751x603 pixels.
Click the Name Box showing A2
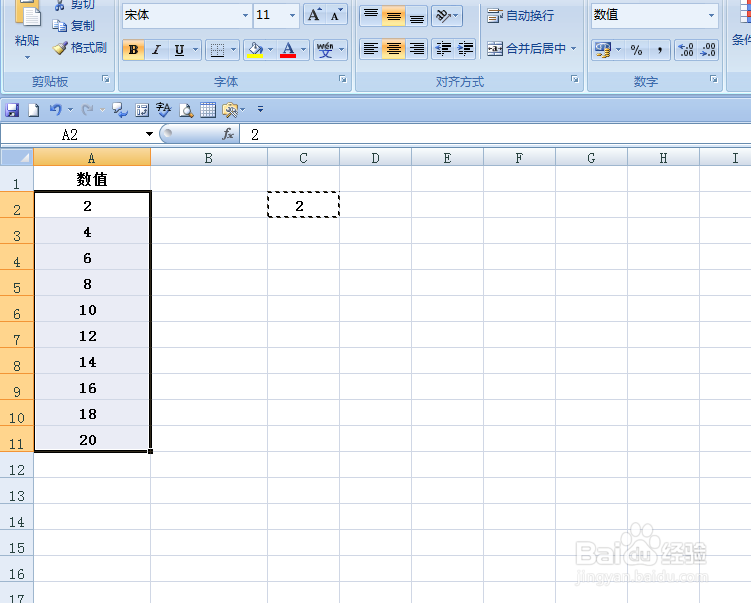coord(70,135)
